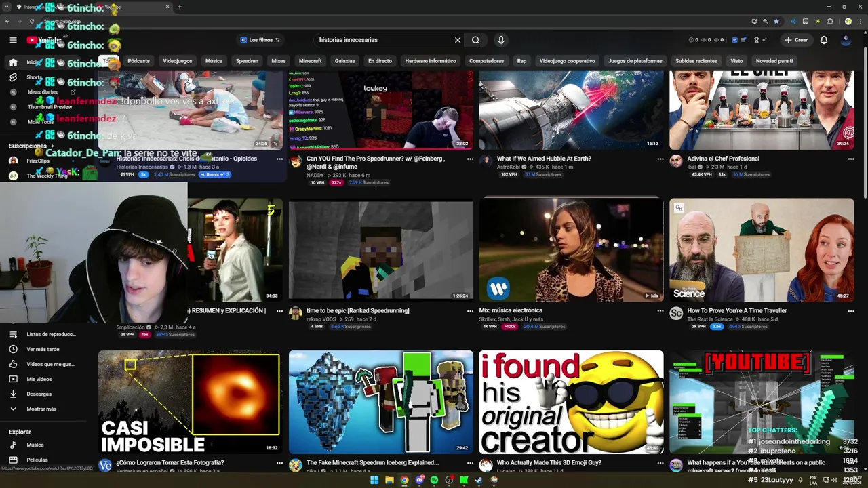Open options for 'Mix: música electrónica'
868x488 pixels.
pos(660,310)
